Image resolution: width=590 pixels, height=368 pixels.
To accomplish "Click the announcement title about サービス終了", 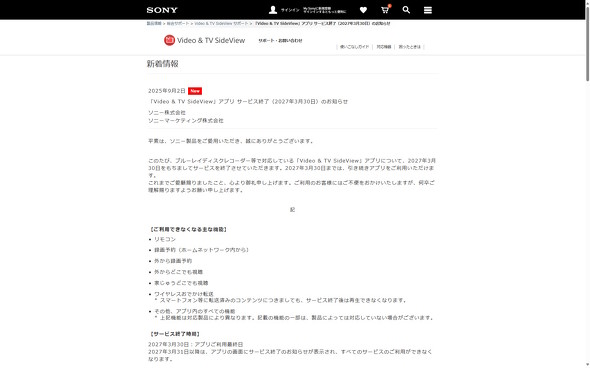I will pos(248,102).
